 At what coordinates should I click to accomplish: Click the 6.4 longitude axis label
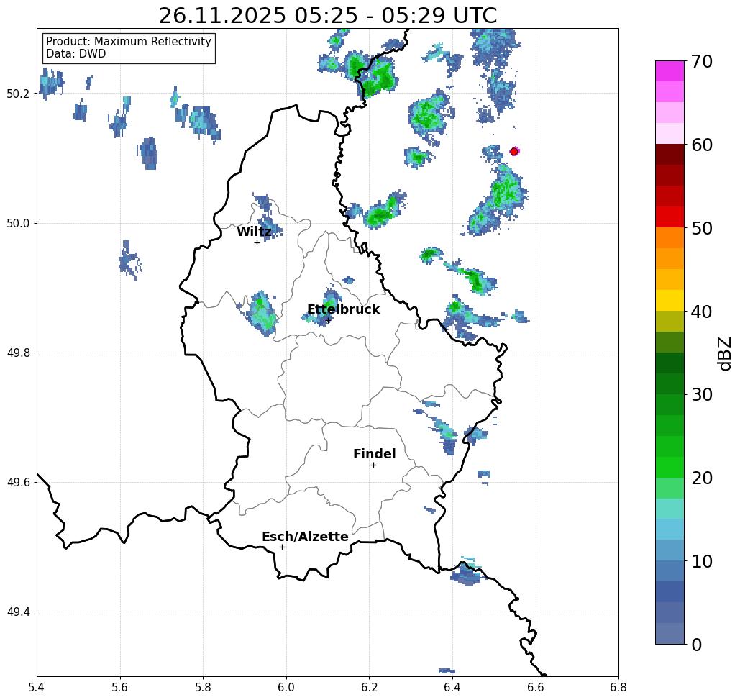452,687
